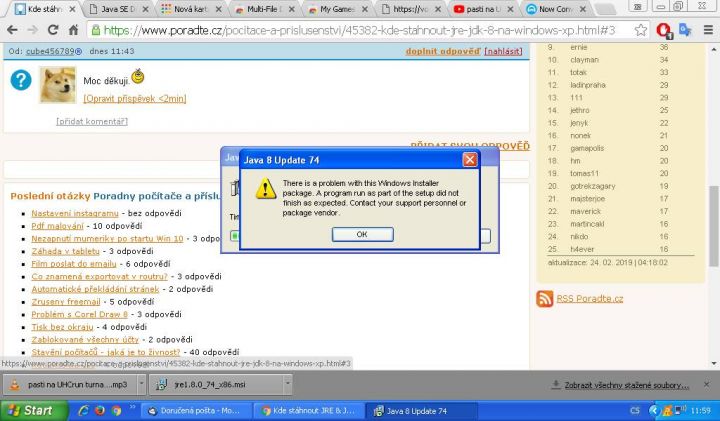Switch to the Nová karta tab
Image resolution: width=720 pixels, height=421 pixels.
(x=189, y=9)
